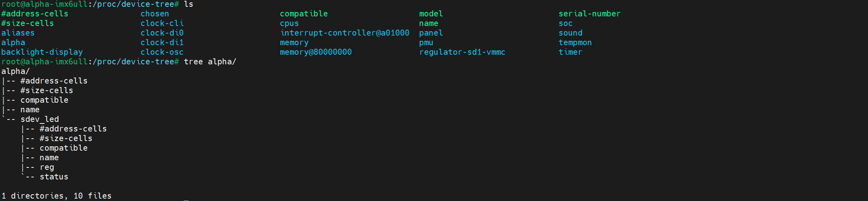Select the status entry under sdev_led
The width and height of the screenshot is (868, 201).
point(54,177)
